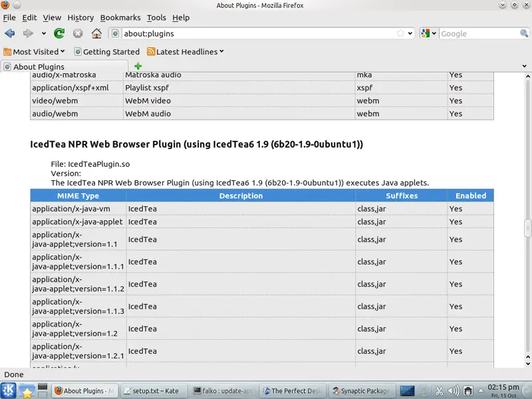Expand hidden system tray icons arrow
This screenshot has width=532, height=399.
pos(481,390)
